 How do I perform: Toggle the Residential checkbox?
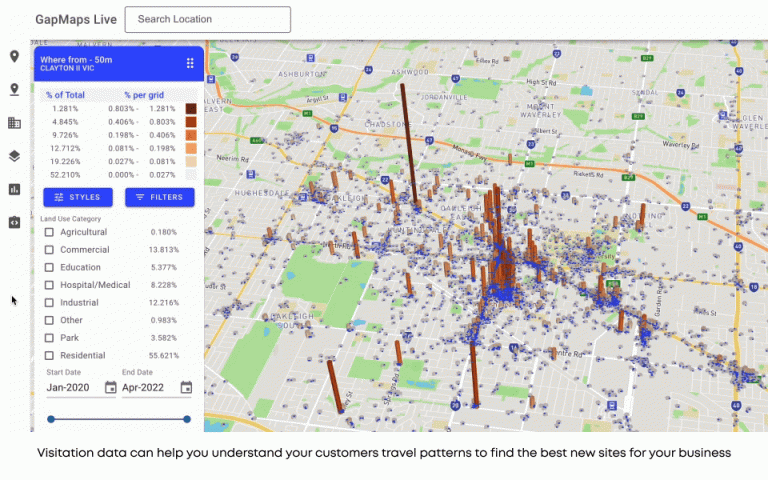pos(49,356)
